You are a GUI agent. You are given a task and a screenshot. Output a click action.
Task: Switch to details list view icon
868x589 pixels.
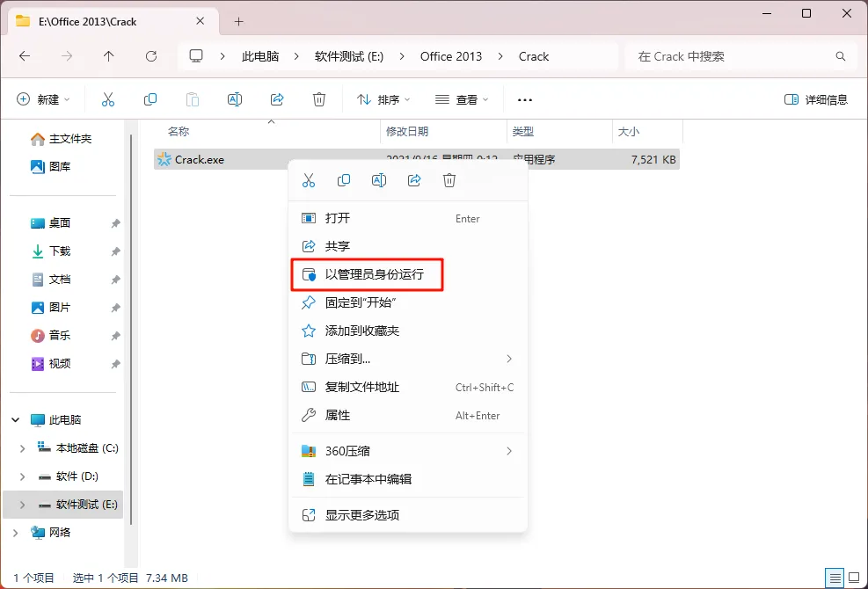pyautogui.click(x=835, y=578)
